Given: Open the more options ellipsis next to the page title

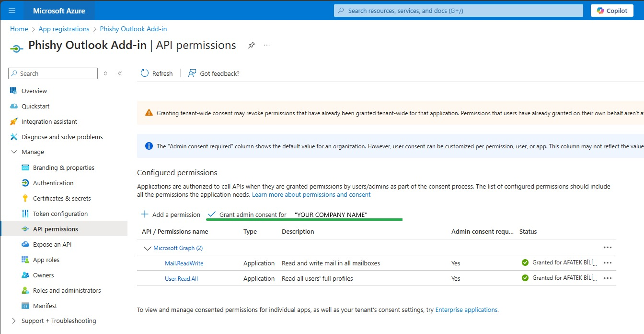Looking at the screenshot, I should click(267, 45).
